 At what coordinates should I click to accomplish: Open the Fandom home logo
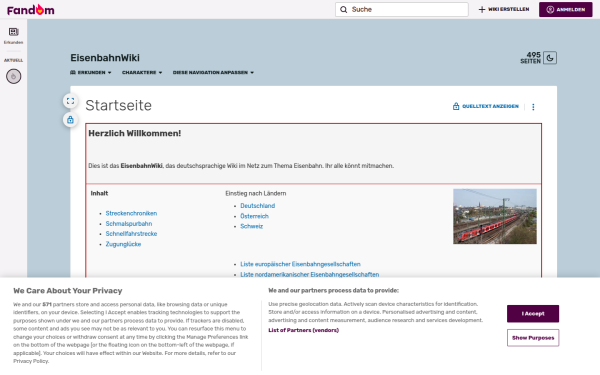[31, 10]
